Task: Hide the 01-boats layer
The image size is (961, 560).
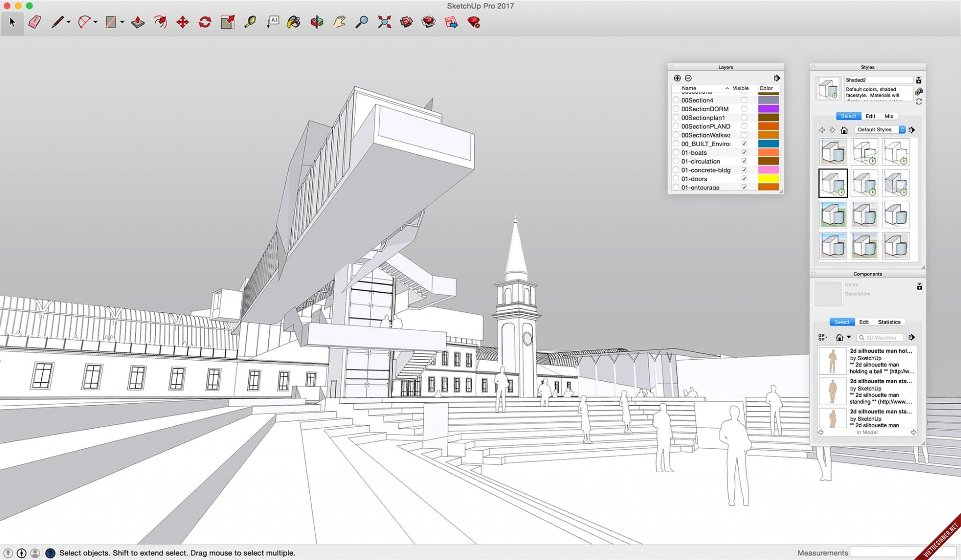Action: tap(744, 152)
